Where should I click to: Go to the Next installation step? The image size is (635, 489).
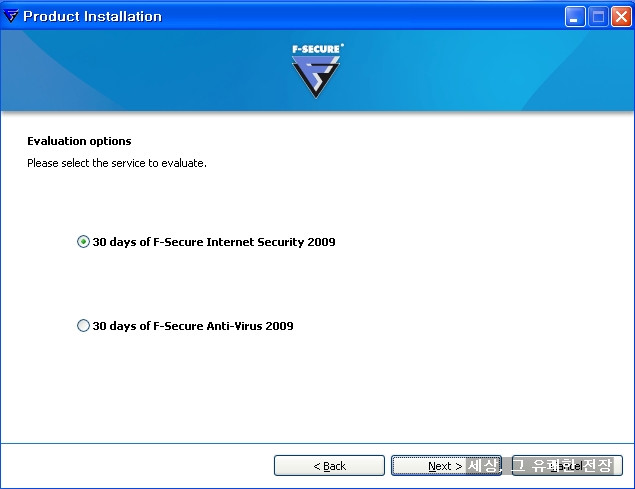[x=446, y=466]
